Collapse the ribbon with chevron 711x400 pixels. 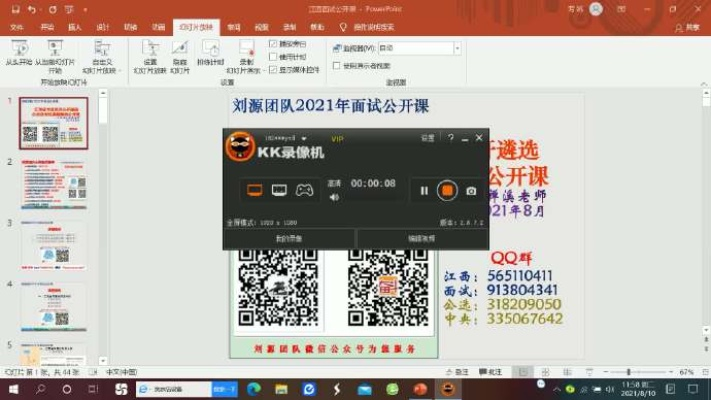(x=704, y=84)
